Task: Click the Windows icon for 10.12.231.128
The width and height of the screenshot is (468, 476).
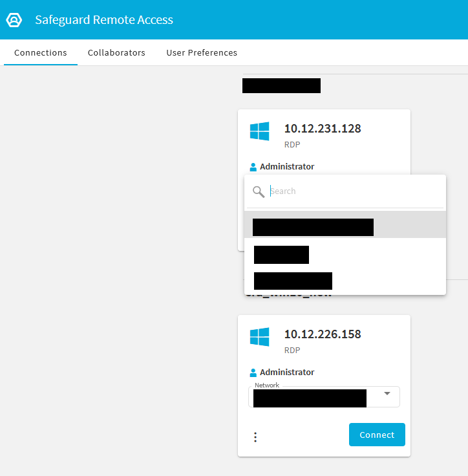Action: [x=259, y=131]
